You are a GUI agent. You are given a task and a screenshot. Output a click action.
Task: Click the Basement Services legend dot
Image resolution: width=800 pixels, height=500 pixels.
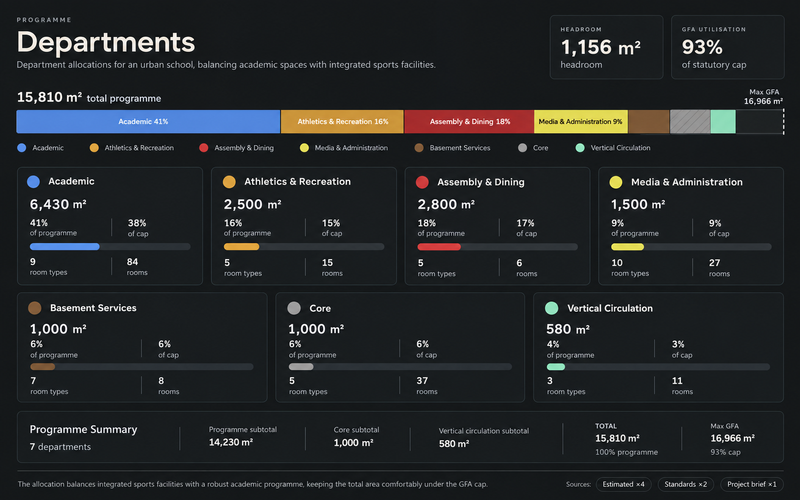[x=419, y=148]
